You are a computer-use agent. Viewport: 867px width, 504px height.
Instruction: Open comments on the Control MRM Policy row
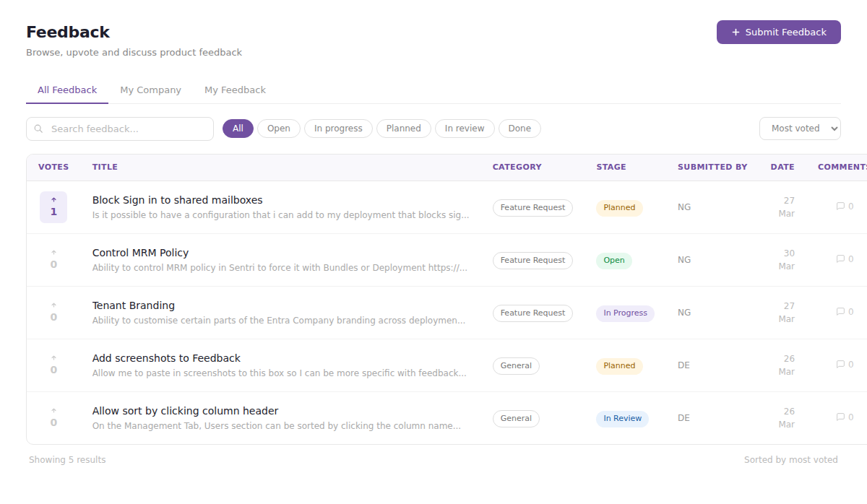point(845,259)
